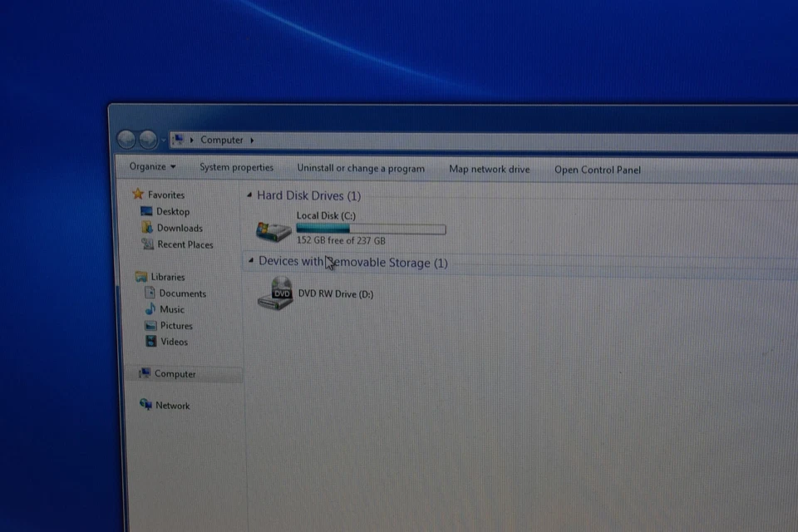798x532 pixels.
Task: Open the Videos library
Action: click(x=172, y=341)
